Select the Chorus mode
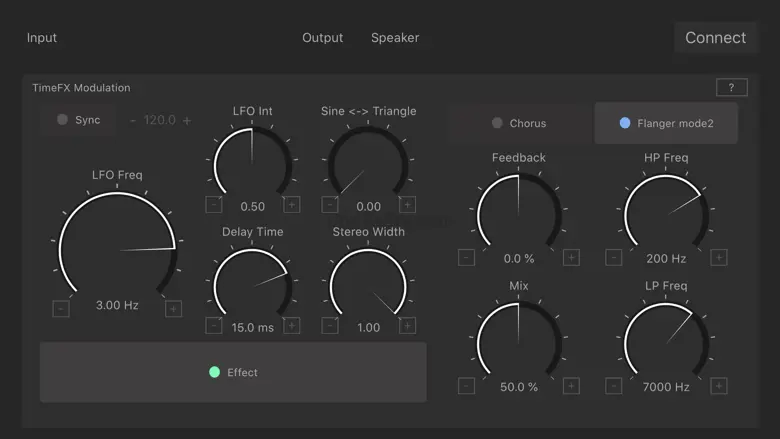 (519, 123)
